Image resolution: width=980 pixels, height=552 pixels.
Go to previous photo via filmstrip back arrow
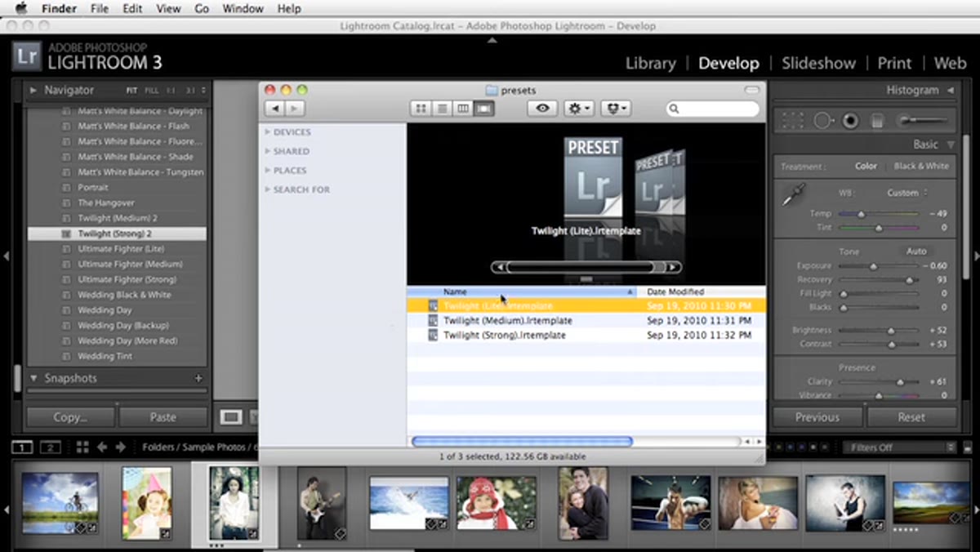pos(102,447)
